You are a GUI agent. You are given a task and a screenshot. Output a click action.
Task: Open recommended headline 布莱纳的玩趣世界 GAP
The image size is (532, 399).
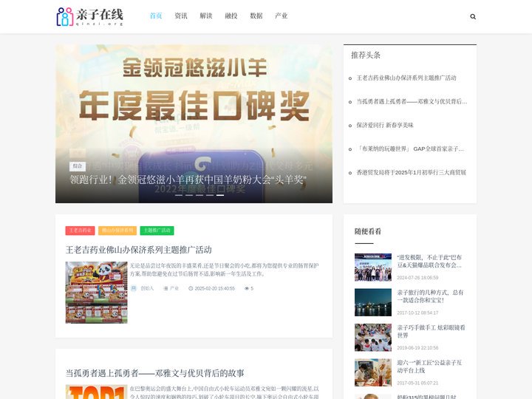(410, 149)
